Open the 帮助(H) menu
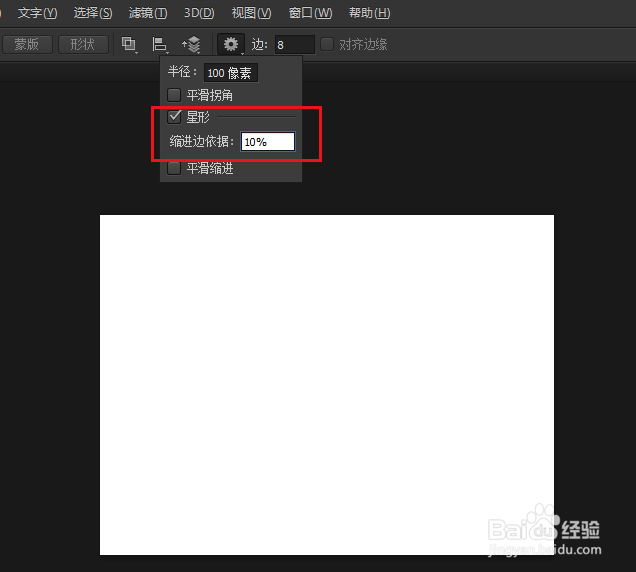 pos(370,13)
